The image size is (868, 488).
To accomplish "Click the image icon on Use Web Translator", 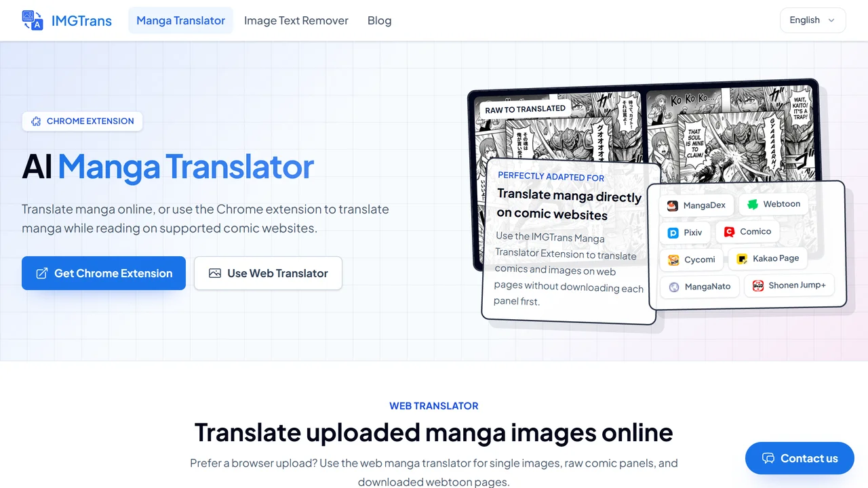I will coord(215,273).
